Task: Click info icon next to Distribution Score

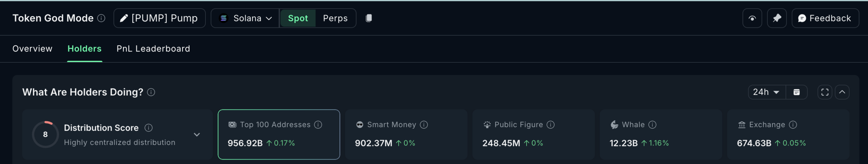Action: 149,128
